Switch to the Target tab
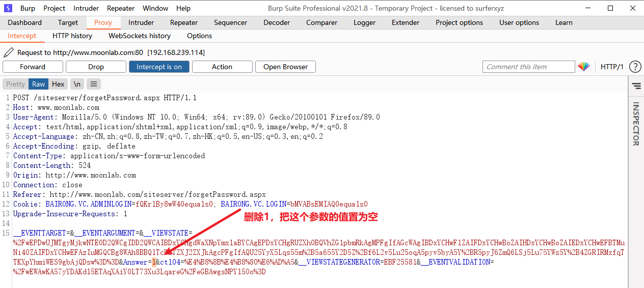The height and width of the screenshot is (288, 644). point(68,22)
